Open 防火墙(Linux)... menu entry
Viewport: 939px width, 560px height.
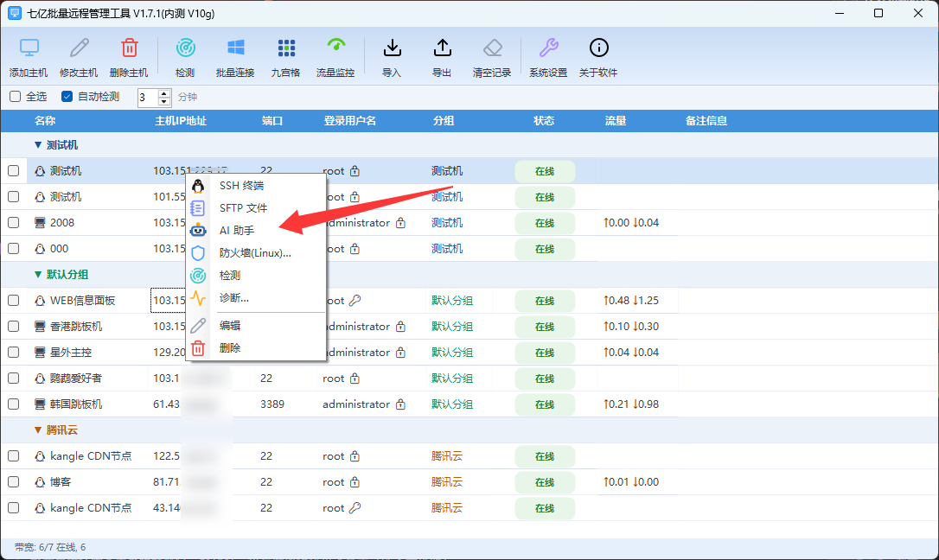tap(256, 253)
